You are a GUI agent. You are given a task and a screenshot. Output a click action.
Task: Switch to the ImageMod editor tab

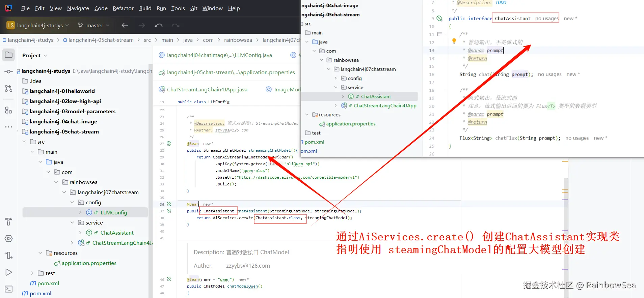point(283,89)
